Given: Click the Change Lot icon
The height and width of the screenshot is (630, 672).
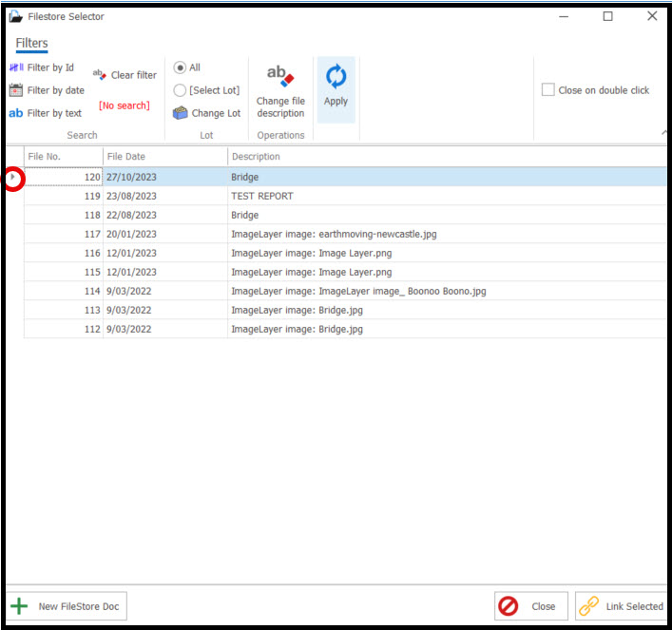Looking at the screenshot, I should point(180,113).
